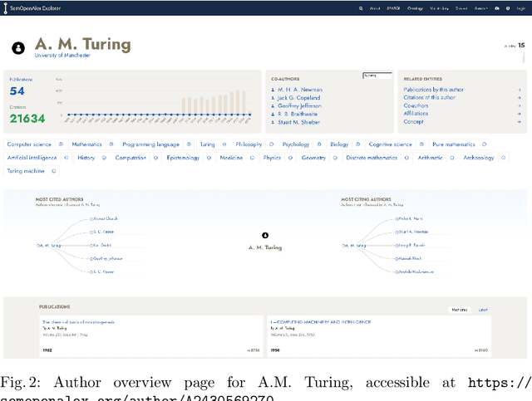Click the A. M. Turing profile avatar icon
Screen dimensions: 532x401
pos(18,47)
